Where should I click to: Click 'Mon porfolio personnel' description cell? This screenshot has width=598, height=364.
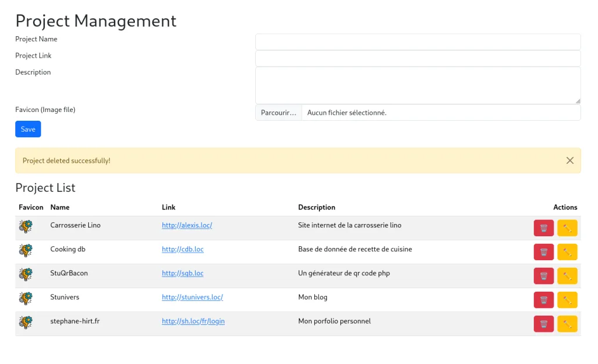[x=335, y=321]
